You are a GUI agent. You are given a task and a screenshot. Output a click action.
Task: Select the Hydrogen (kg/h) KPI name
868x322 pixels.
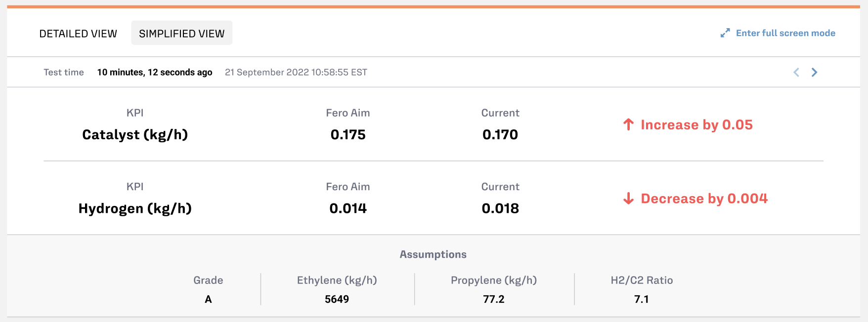[135, 208]
